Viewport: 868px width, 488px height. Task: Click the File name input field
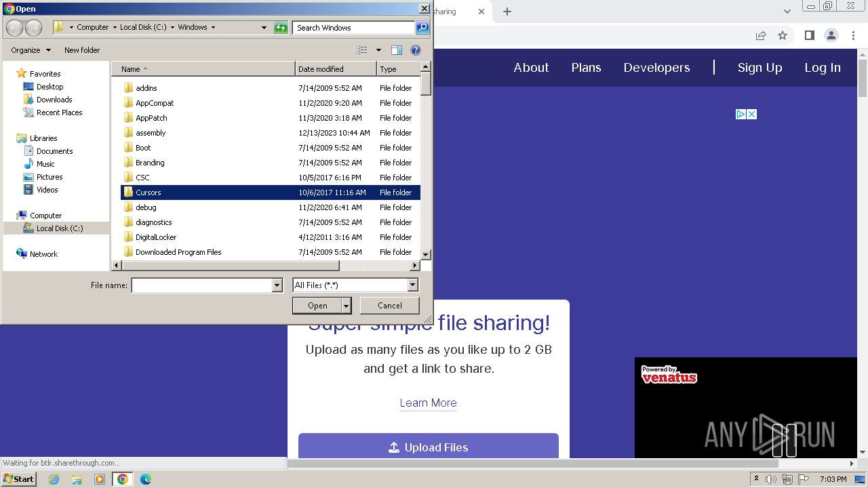[x=201, y=285]
